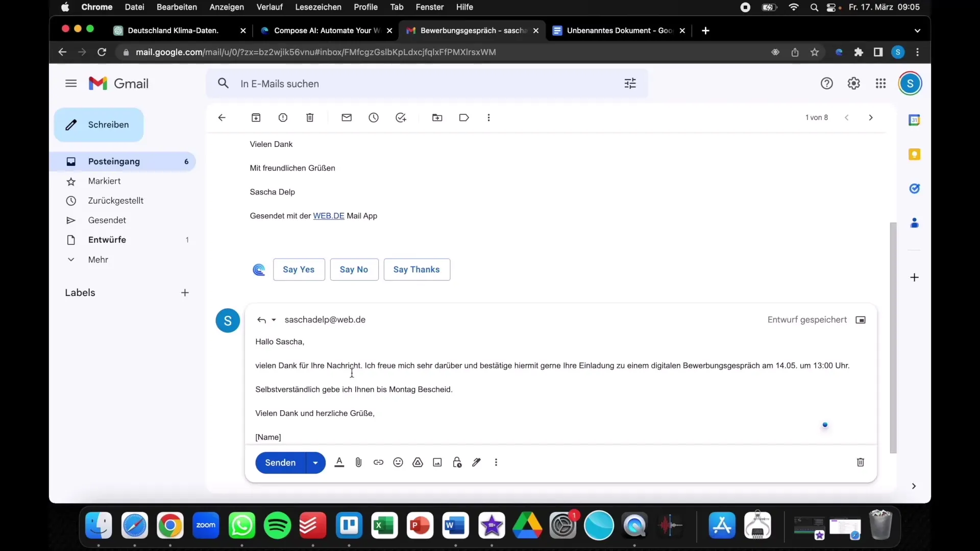Switch to Deutschland Klima-Daten tab
980x551 pixels.
pos(180,31)
